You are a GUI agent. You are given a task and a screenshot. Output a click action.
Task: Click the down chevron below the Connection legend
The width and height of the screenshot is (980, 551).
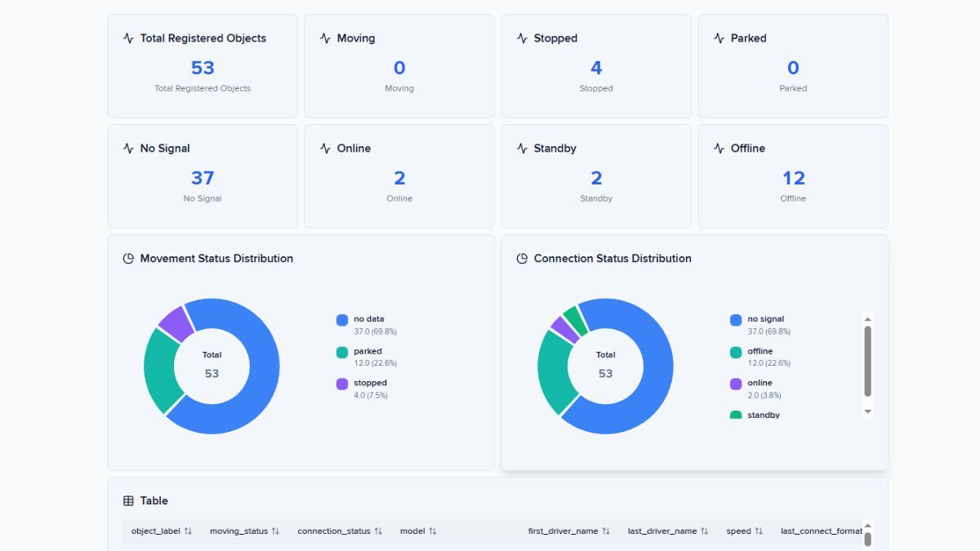pyautogui.click(x=868, y=411)
